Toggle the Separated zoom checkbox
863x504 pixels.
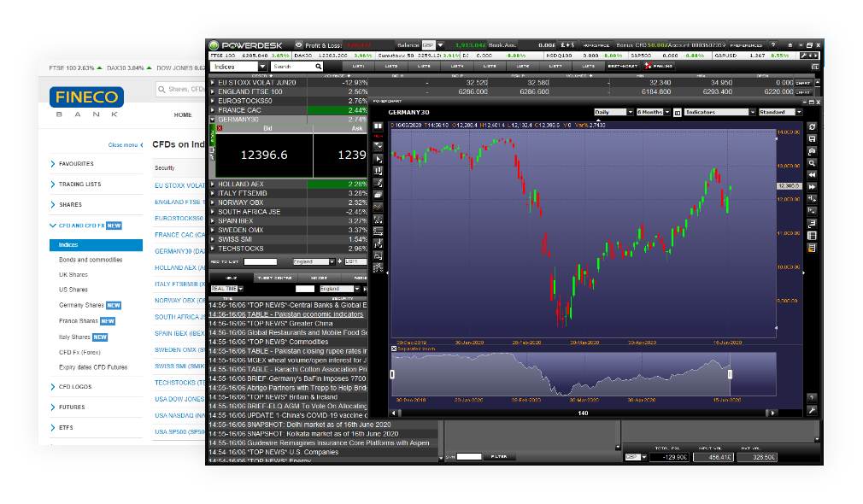[394, 349]
